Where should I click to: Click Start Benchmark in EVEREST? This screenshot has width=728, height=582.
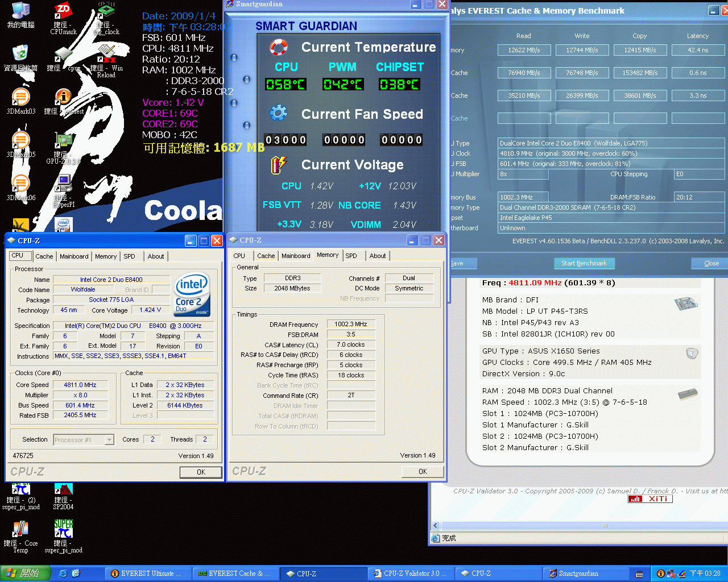click(584, 263)
